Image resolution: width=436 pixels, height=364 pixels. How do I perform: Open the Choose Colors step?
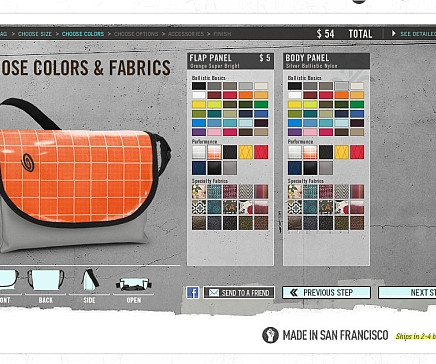(83, 34)
